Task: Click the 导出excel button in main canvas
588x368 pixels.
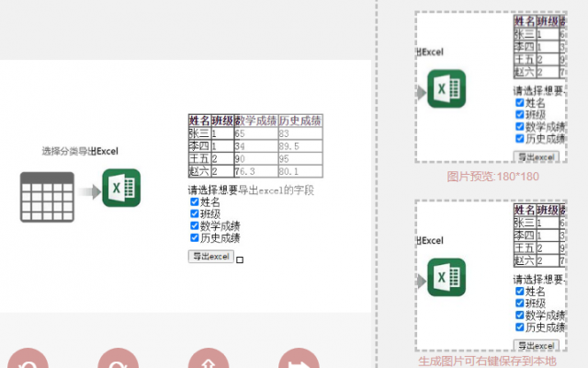Action: pyautogui.click(x=211, y=257)
